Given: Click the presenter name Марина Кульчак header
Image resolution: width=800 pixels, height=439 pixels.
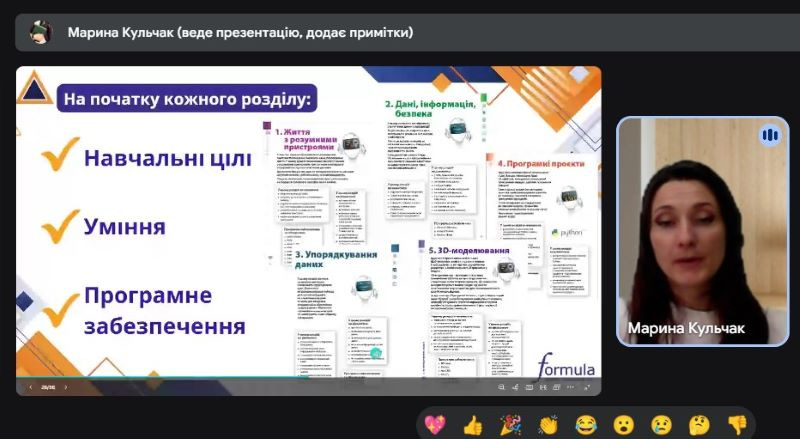Looking at the screenshot, I should [240, 32].
